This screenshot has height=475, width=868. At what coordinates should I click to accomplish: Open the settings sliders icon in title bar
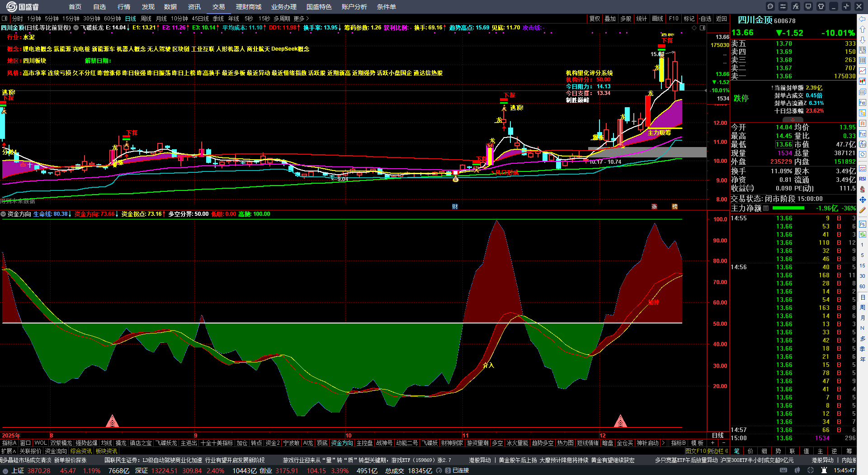click(x=783, y=6)
